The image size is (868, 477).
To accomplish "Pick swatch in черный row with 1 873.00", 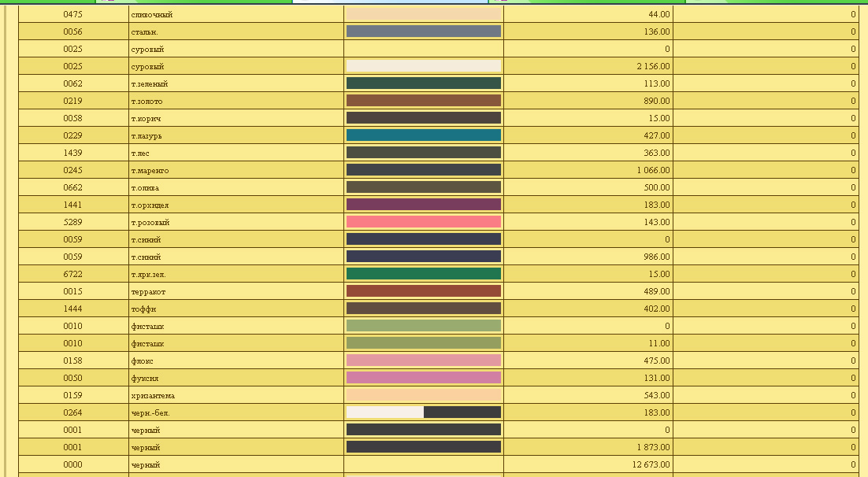I will tap(424, 446).
